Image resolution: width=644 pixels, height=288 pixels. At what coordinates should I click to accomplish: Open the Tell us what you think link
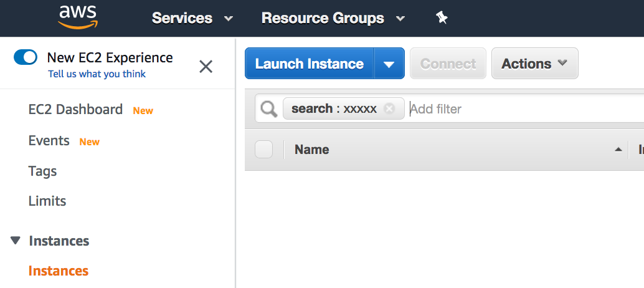(97, 74)
